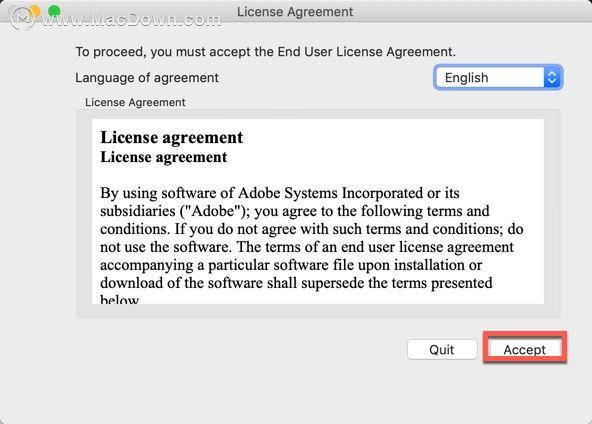
Task: Click line 'download of the software shall supersede'
Action: click(296, 283)
